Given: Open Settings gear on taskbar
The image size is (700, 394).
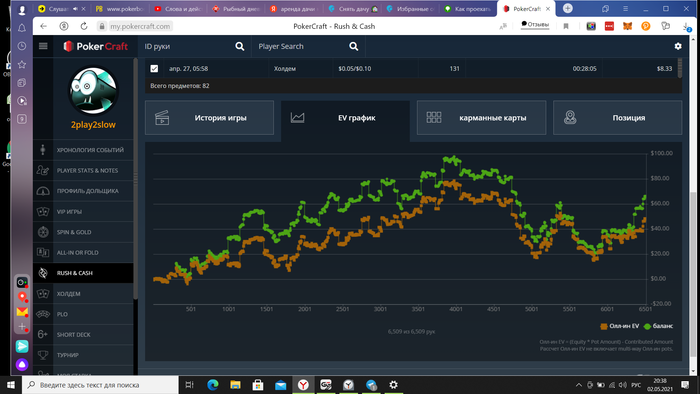Looking at the screenshot, I should (x=393, y=385).
